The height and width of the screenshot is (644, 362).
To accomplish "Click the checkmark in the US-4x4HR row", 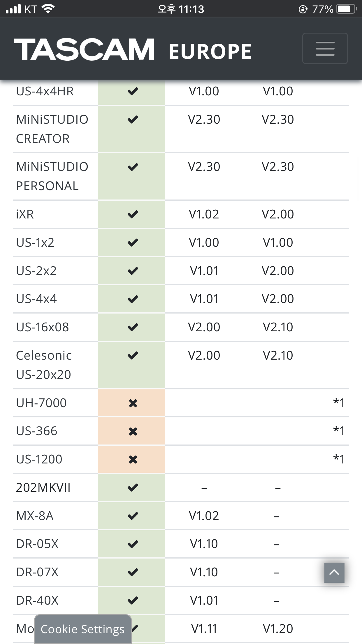I will tap(133, 91).
